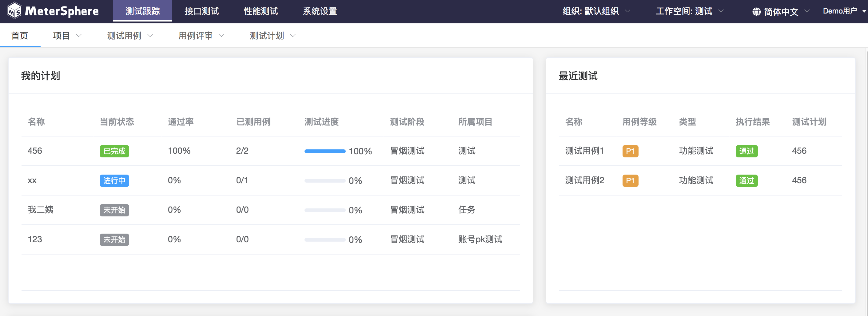Switch to the 接口测试 tab
This screenshot has width=868, height=316.
tap(201, 11)
